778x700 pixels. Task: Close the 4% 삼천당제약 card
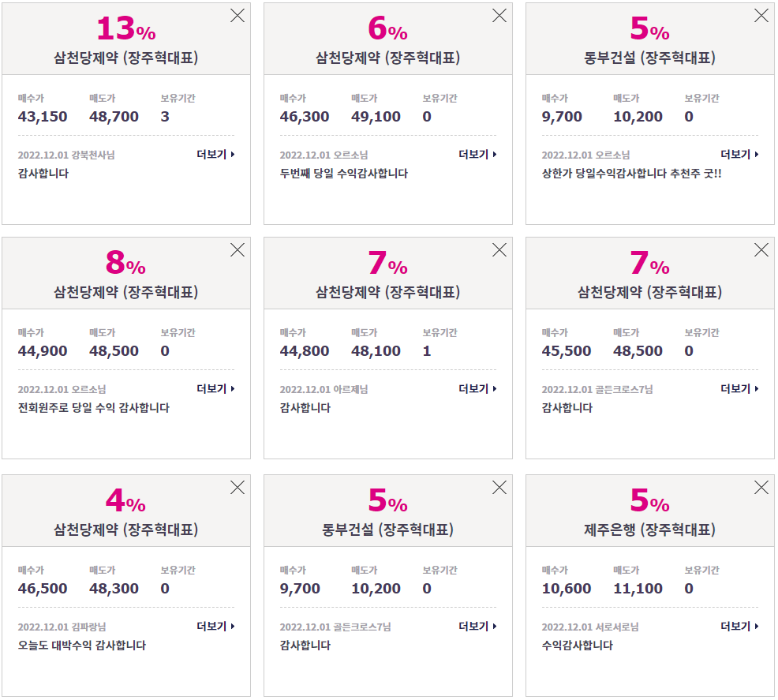238,488
